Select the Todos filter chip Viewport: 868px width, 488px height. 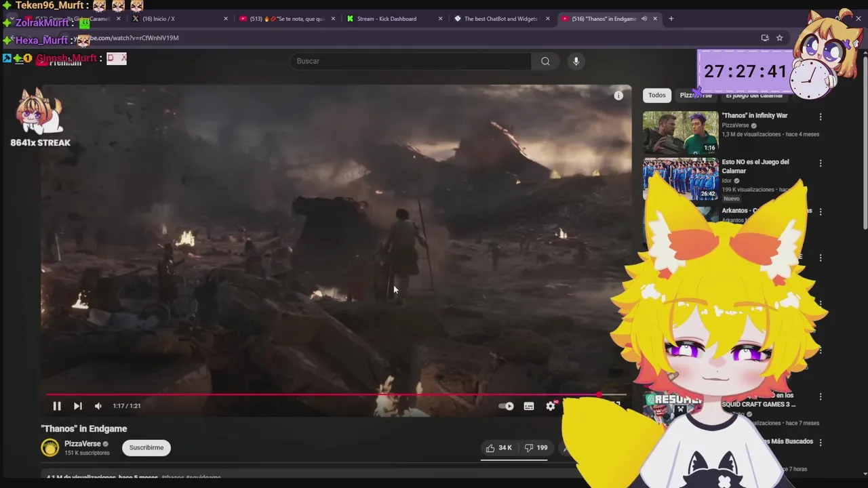656,96
